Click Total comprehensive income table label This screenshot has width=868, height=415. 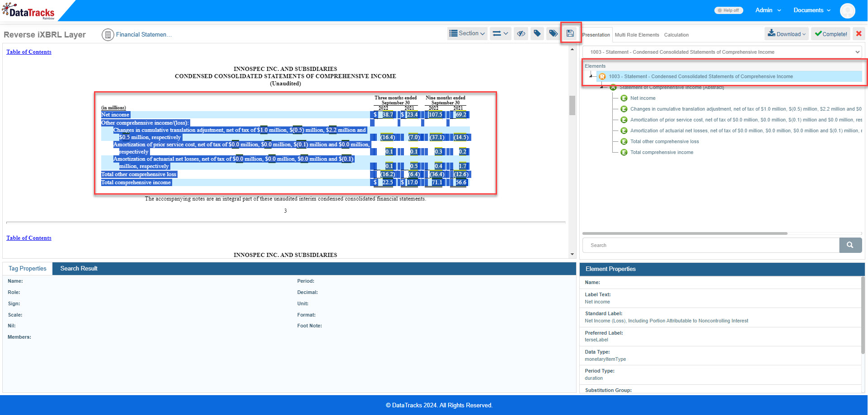coord(136,182)
